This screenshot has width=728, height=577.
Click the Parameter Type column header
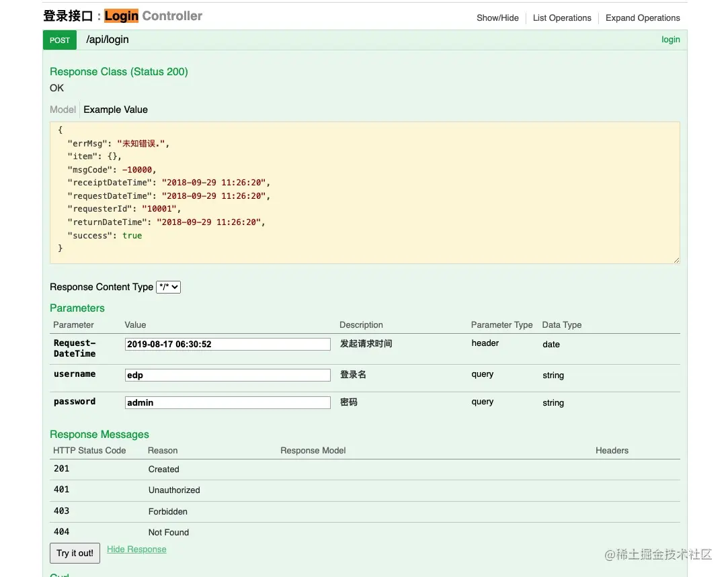(501, 324)
